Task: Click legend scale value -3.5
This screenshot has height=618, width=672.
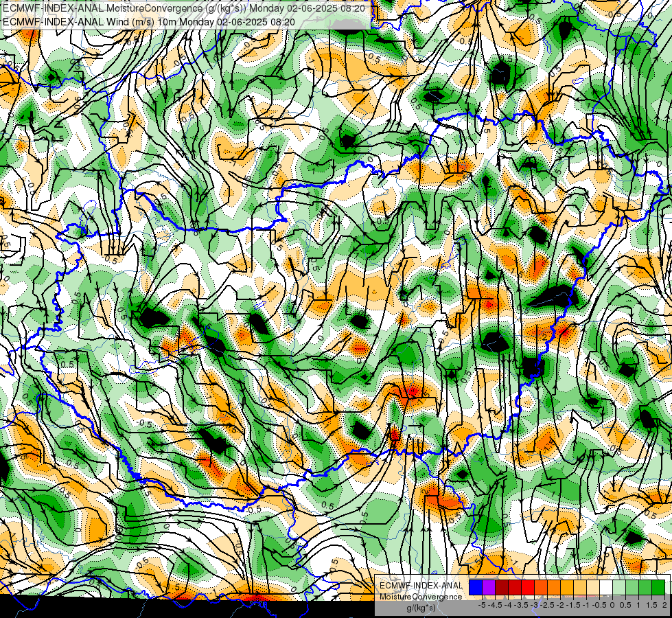Action: click(x=521, y=605)
